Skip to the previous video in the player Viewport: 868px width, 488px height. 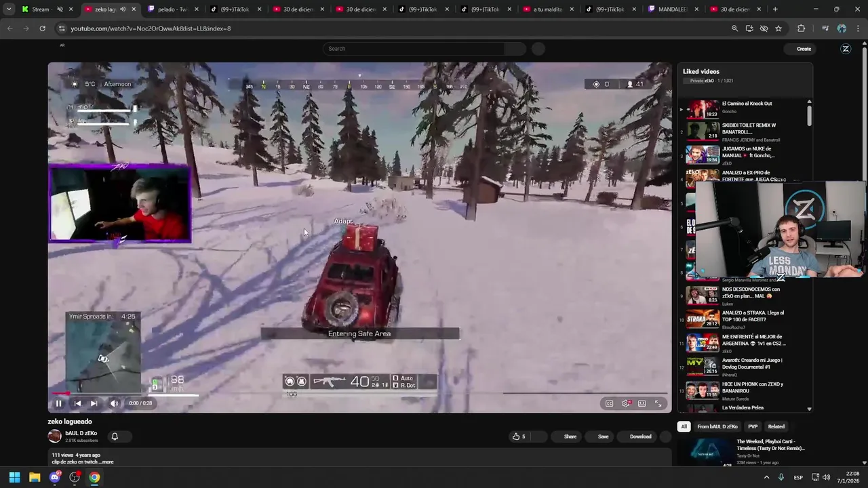[77, 403]
